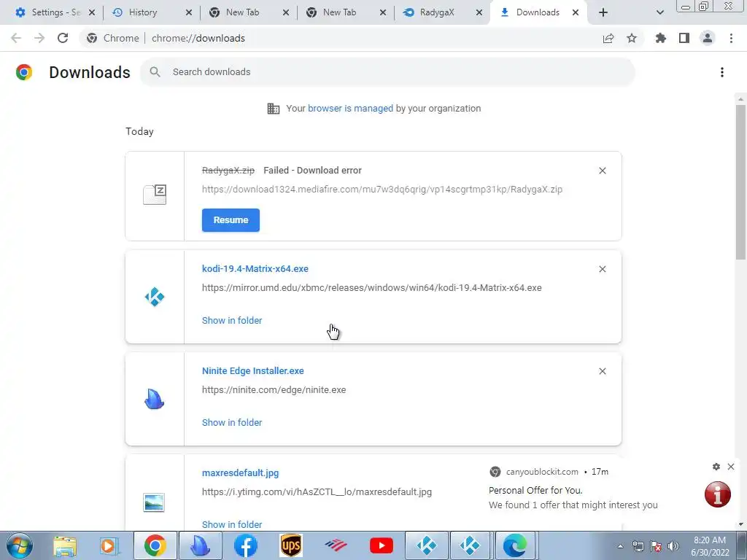Show kodi-19.4-Matrix-x64.exe in folder
The width and height of the screenshot is (747, 560).
click(232, 321)
